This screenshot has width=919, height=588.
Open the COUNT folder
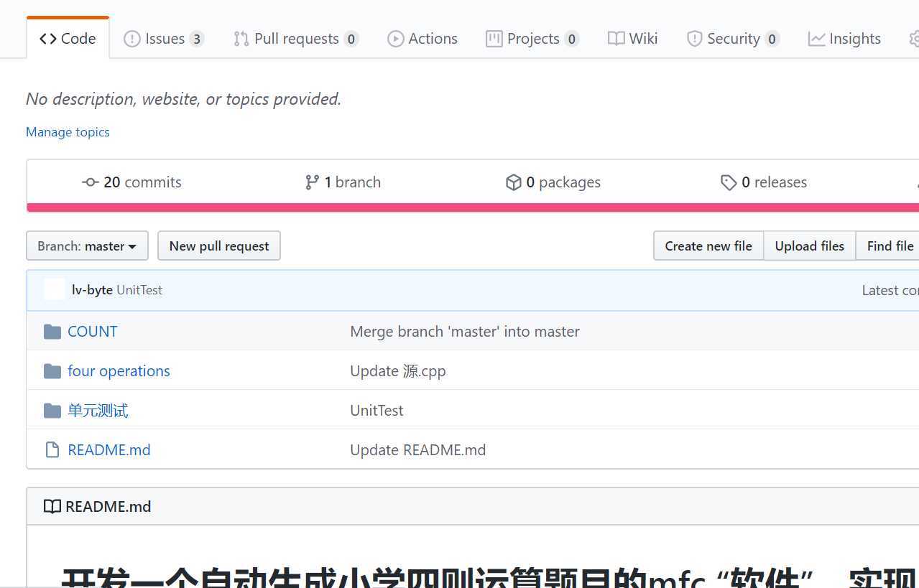click(x=92, y=332)
